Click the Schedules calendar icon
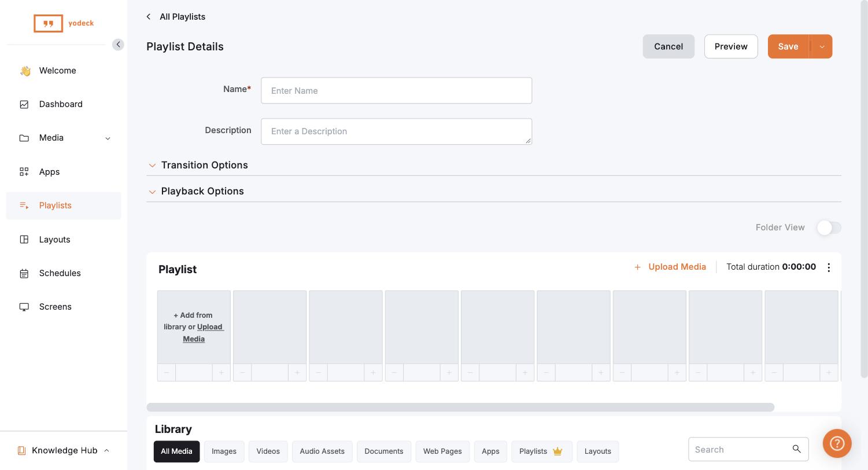The width and height of the screenshot is (868, 470). (24, 273)
